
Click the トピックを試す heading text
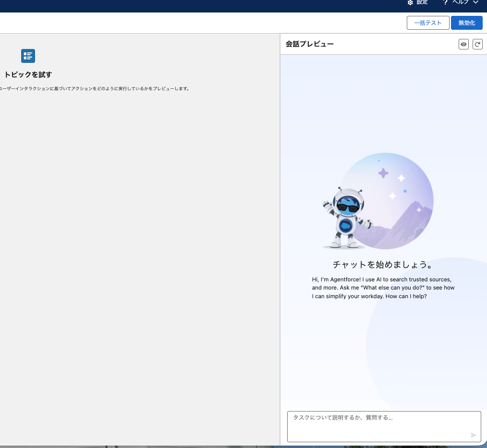(28, 74)
